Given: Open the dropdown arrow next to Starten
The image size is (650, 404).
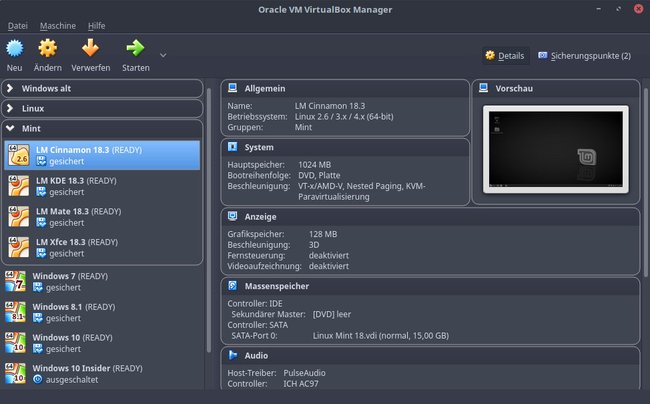Looking at the screenshot, I should point(163,55).
